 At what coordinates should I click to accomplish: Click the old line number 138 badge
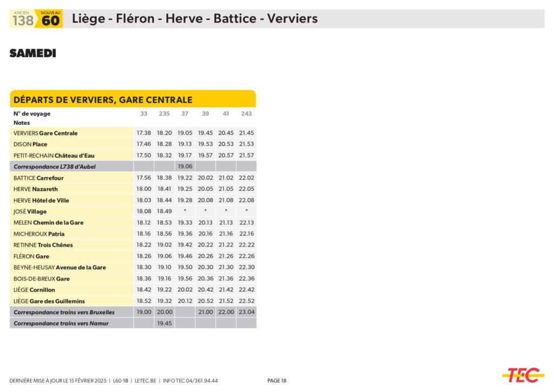23,19
